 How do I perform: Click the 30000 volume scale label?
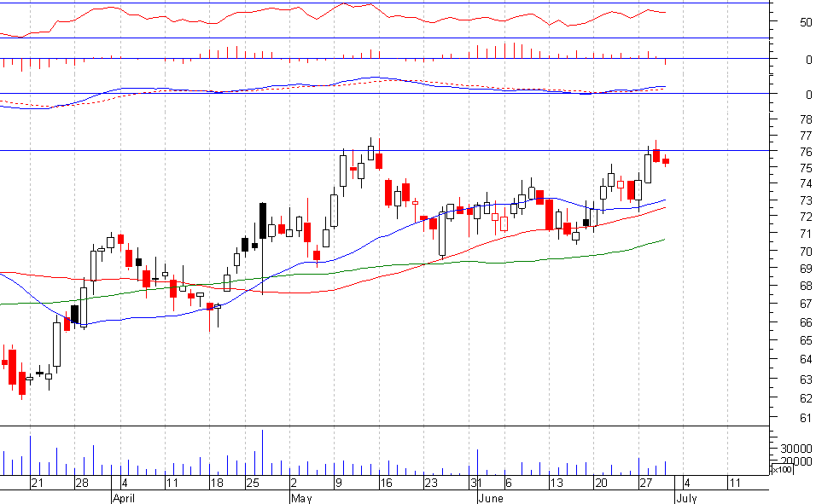pos(796,449)
